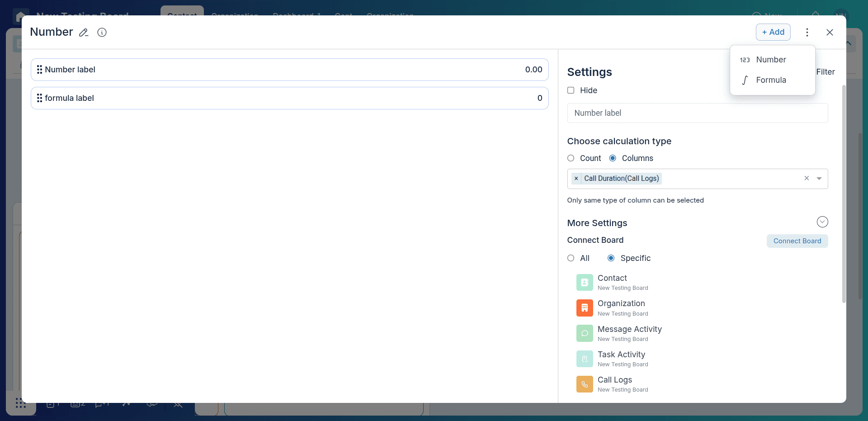Switch to the Dashboard 1 tab
The width and height of the screenshot is (868, 421).
point(297,15)
